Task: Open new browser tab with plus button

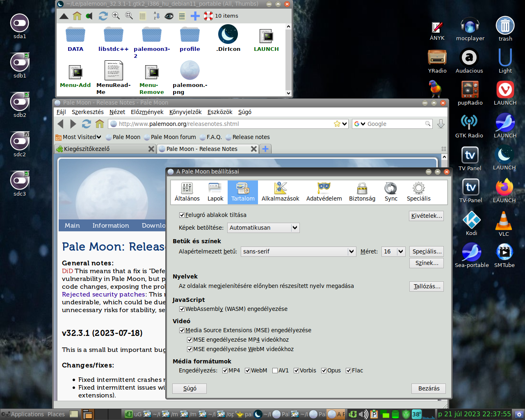Action: pyautogui.click(x=265, y=149)
